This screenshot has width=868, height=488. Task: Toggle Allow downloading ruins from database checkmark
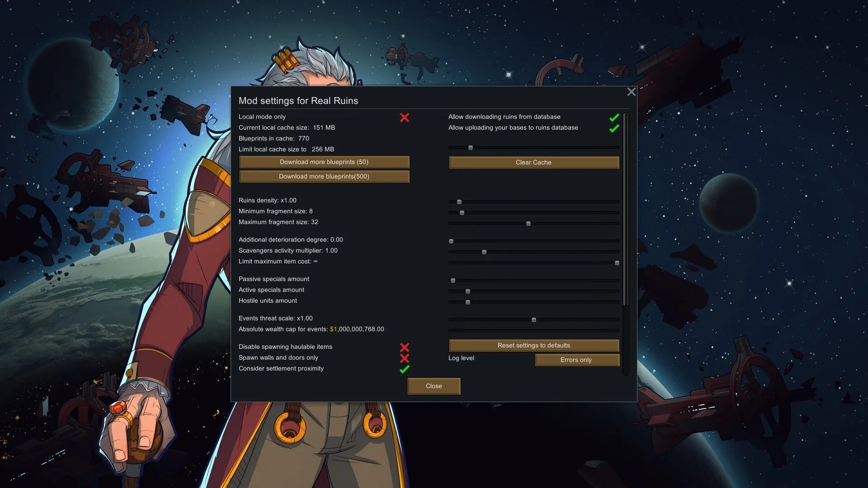pyautogui.click(x=614, y=117)
